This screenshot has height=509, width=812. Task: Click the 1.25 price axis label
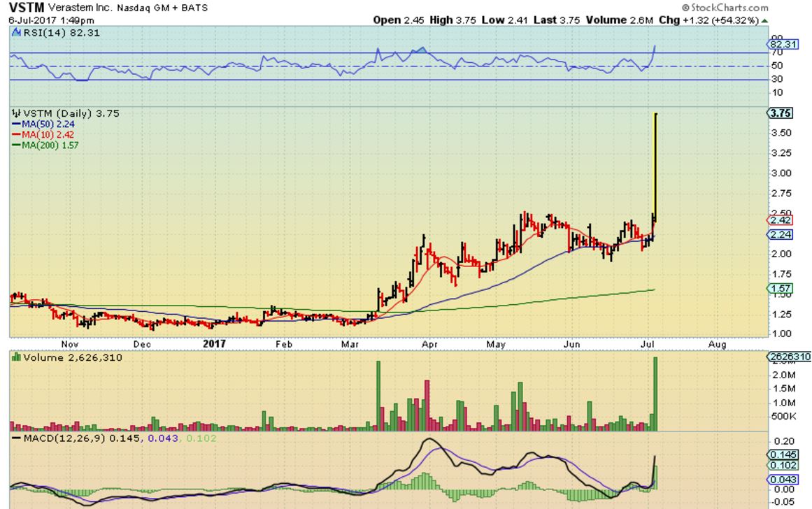781,315
